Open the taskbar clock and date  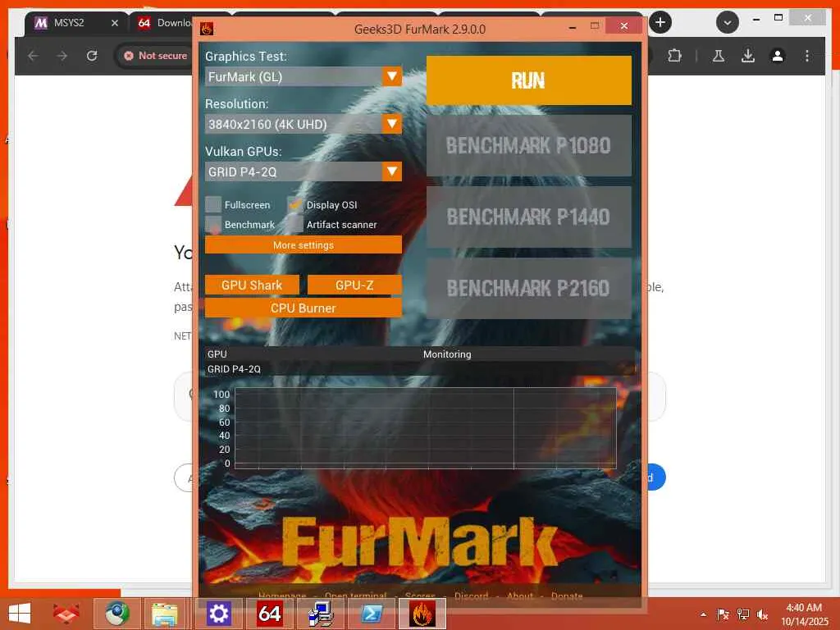tap(804, 614)
